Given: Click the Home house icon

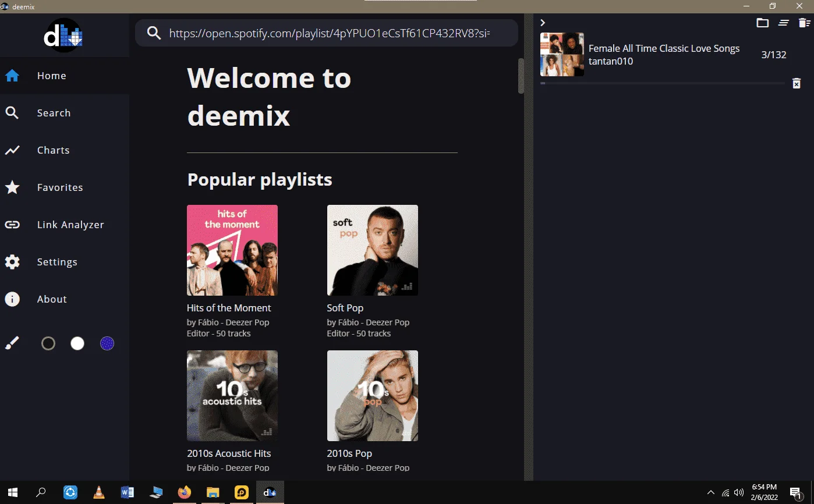Looking at the screenshot, I should pyautogui.click(x=12, y=76).
